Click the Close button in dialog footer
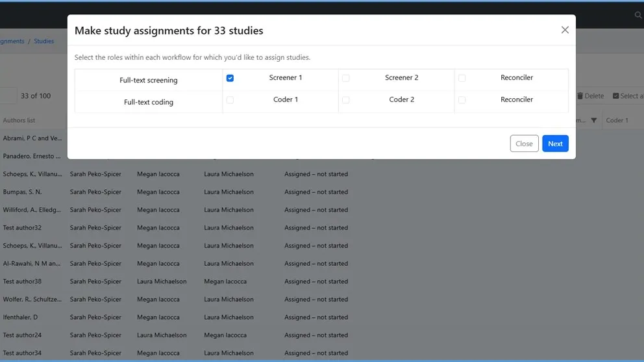 click(524, 144)
